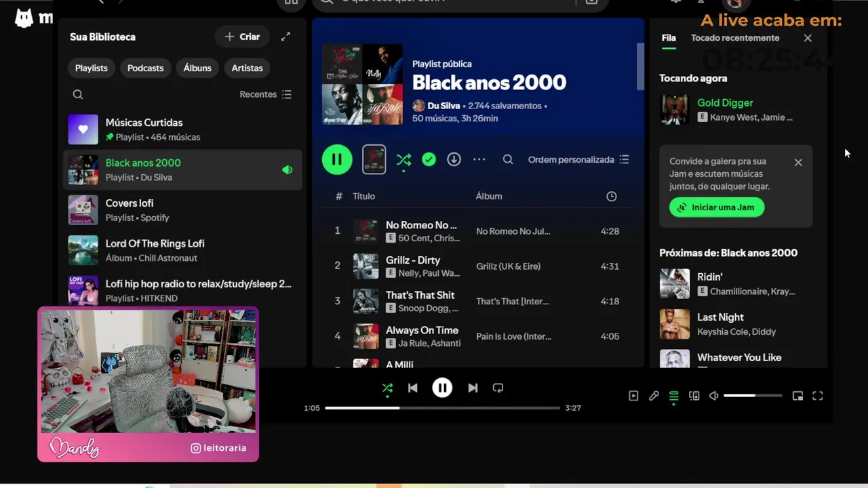Click the leitoraria Instagram handle on webcam overlay
Viewport: 868px width, 488px height.
[x=218, y=448]
